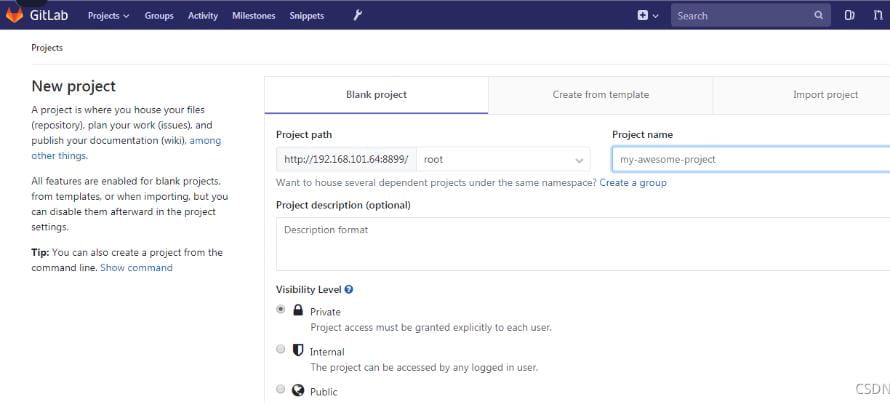Select the Public visibility radio button
This screenshot has height=404, width=890.
point(281,390)
